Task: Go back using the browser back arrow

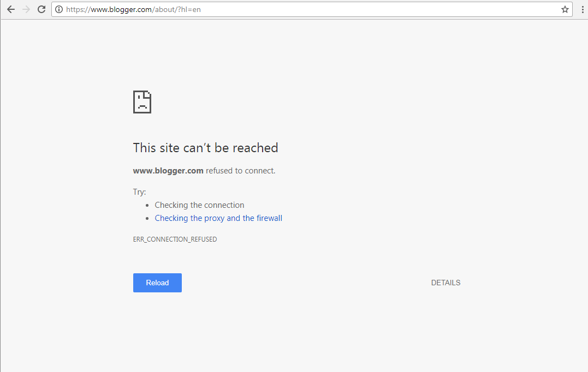Action: pos(11,9)
